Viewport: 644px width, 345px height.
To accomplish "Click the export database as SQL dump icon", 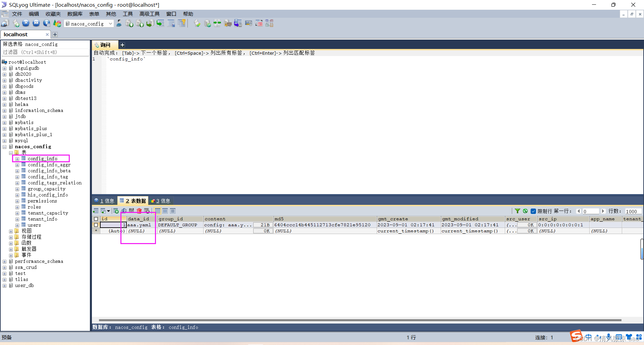I will coord(129,23).
